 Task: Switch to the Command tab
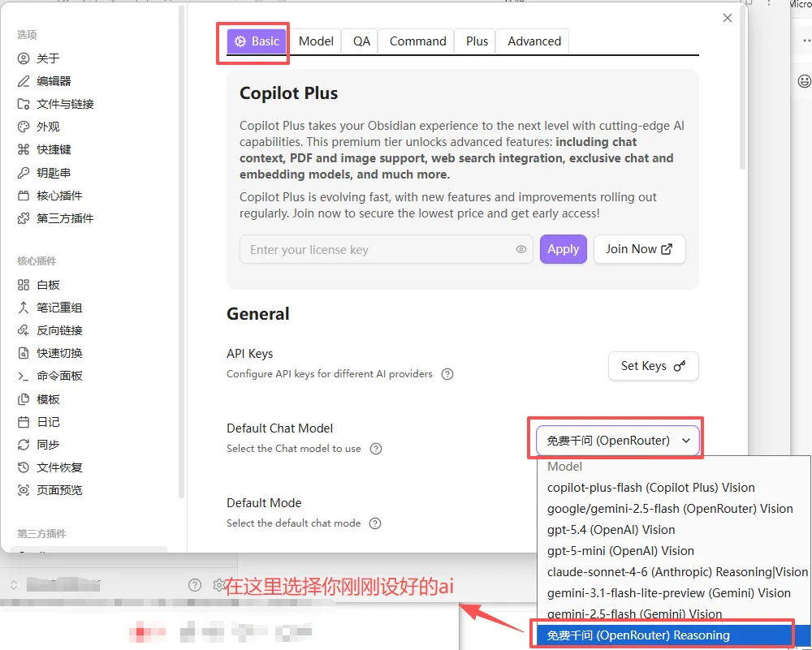[x=417, y=41]
